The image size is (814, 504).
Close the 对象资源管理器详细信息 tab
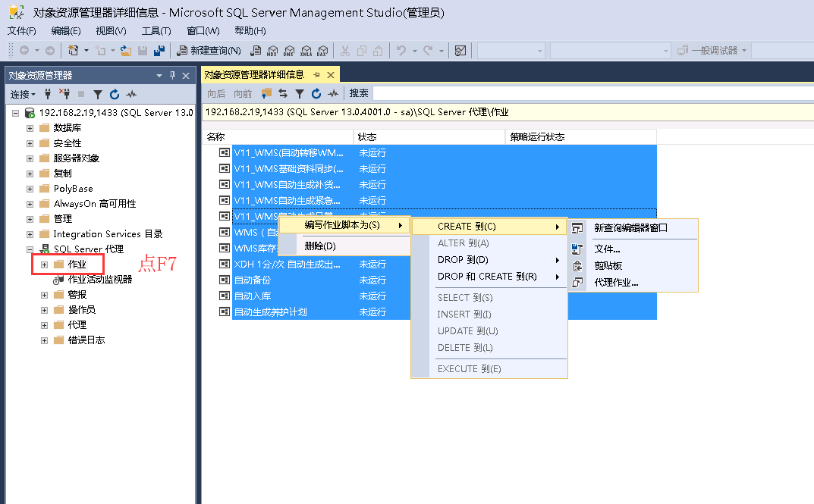[330, 75]
